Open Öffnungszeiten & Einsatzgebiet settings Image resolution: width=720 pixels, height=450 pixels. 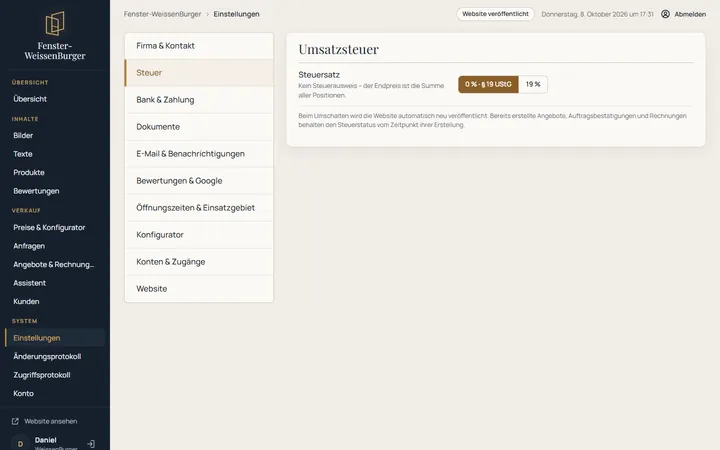(199, 208)
